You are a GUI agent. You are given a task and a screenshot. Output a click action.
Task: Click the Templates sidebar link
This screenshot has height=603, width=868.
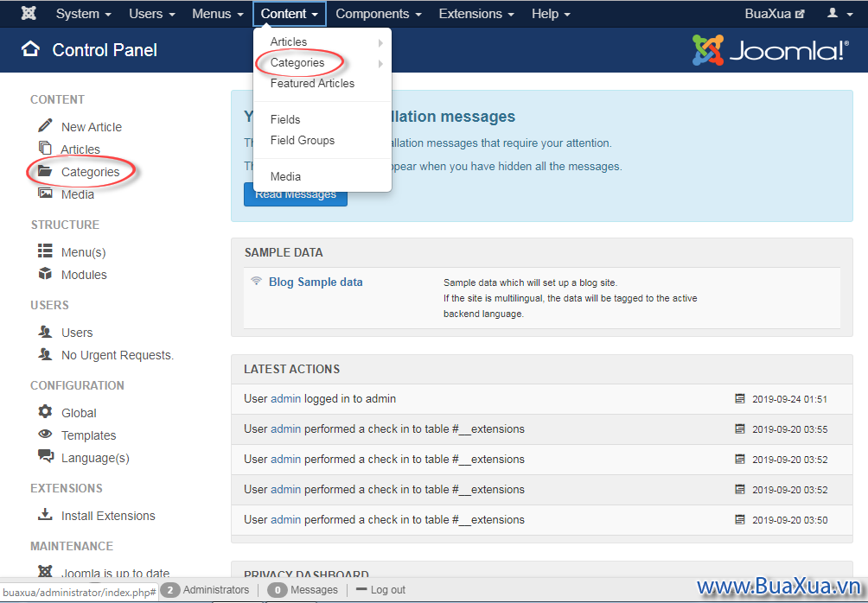[x=88, y=435]
